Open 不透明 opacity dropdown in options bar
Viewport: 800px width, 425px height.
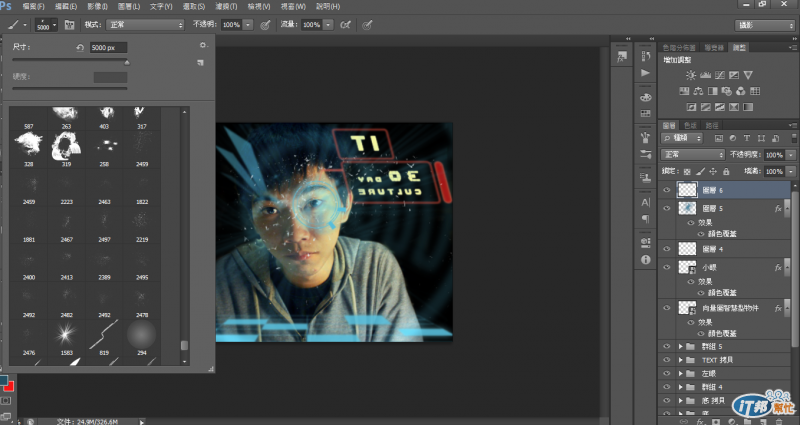pyautogui.click(x=248, y=24)
